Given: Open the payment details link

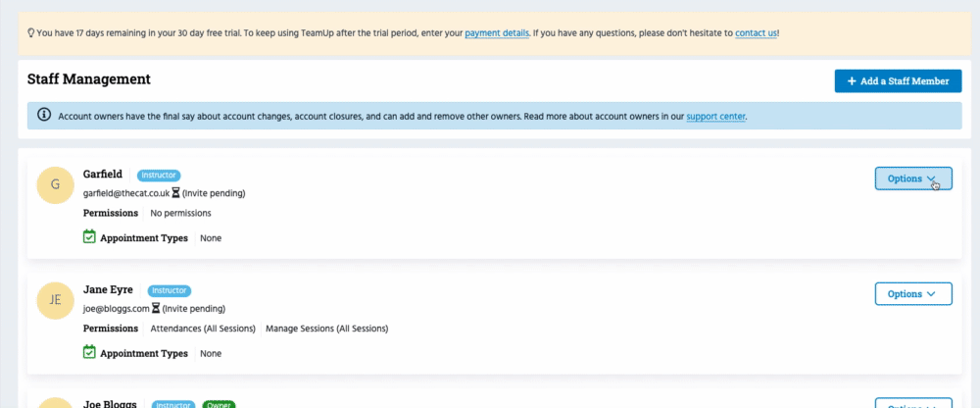Looking at the screenshot, I should click(497, 32).
